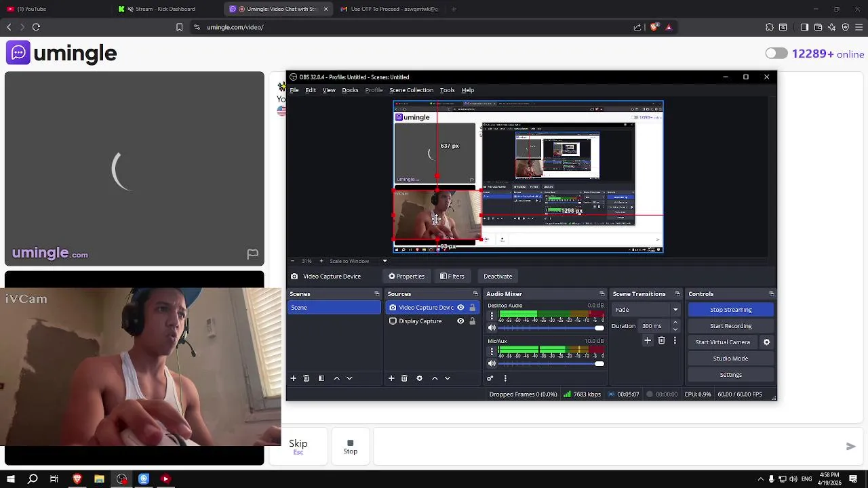The width and height of the screenshot is (868, 488).
Task: Remove selected scene using trash icon
Action: pyautogui.click(x=306, y=378)
